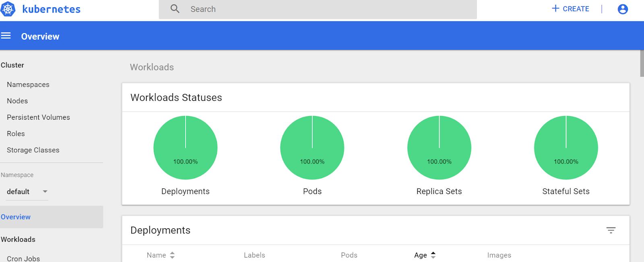Viewport: 644px width, 262px height.
Task: Toggle the hamburger navigation menu
Action: (x=6, y=36)
